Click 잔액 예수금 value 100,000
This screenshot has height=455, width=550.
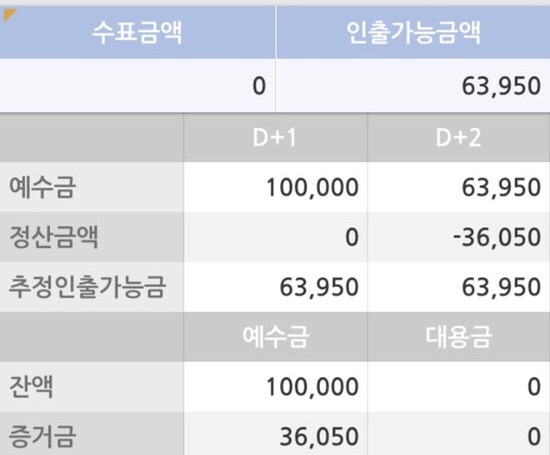[313, 387]
